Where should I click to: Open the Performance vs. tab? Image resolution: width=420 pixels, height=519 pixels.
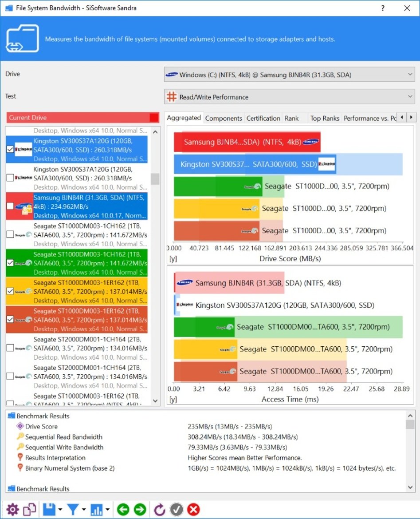pyautogui.click(x=370, y=118)
